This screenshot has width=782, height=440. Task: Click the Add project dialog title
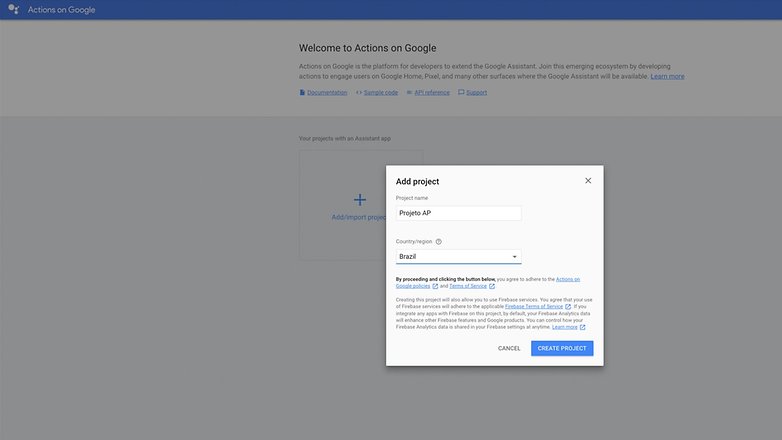417,182
